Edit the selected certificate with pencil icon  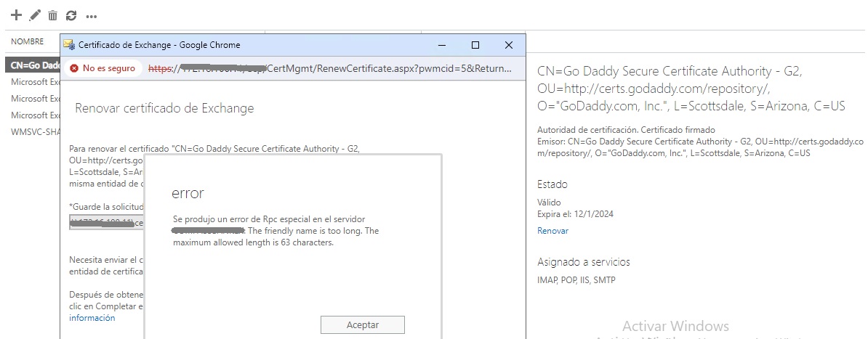(x=35, y=15)
